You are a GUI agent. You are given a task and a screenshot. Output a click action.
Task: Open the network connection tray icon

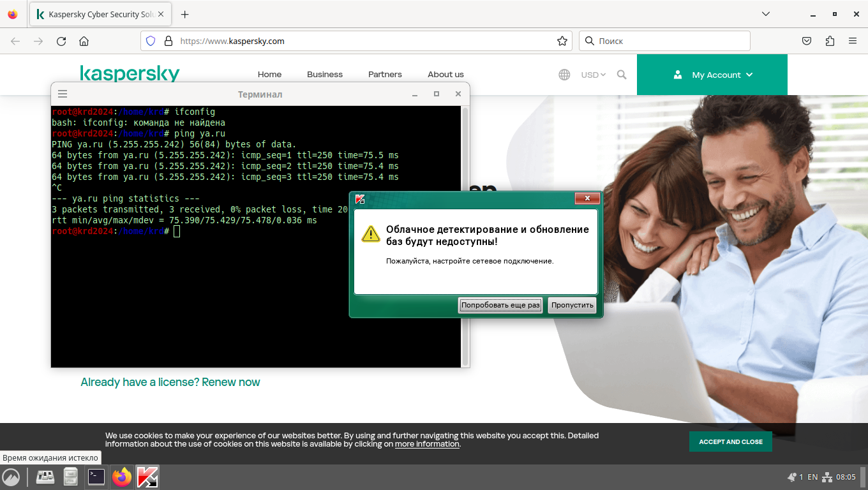pyautogui.click(x=827, y=477)
